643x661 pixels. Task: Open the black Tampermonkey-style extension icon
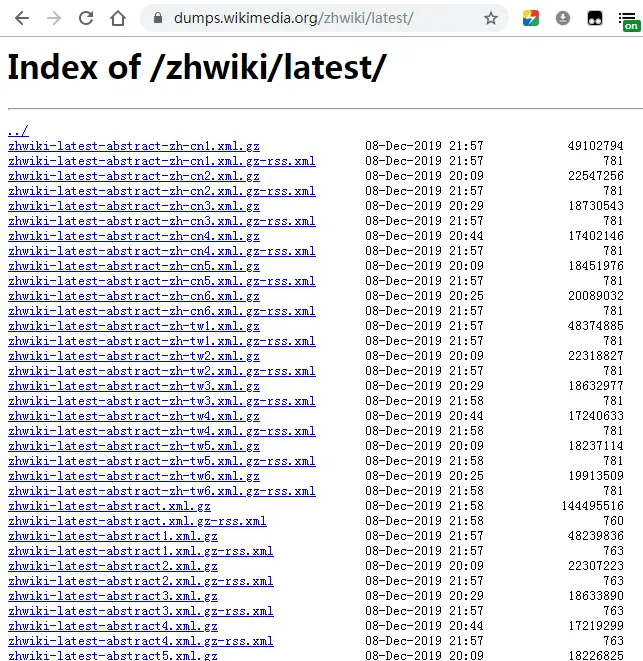point(595,18)
